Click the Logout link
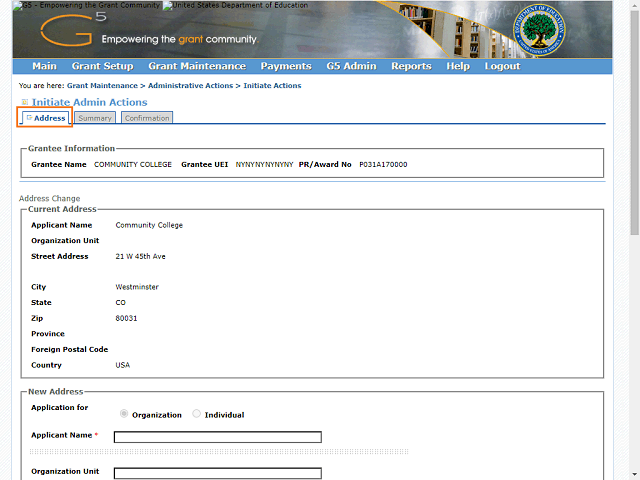The width and height of the screenshot is (640, 480). (x=502, y=67)
